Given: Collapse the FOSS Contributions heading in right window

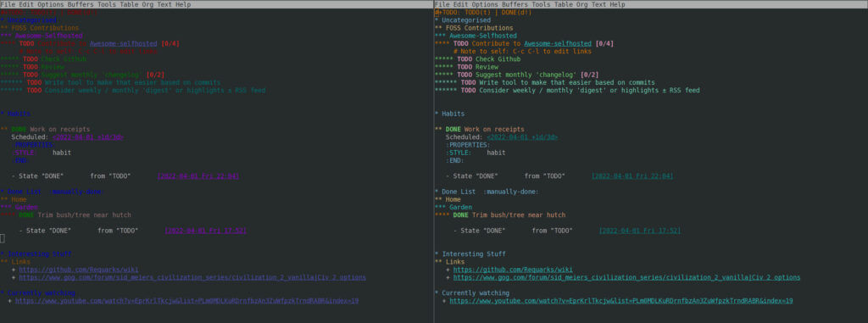Looking at the screenshot, I should point(474,28).
